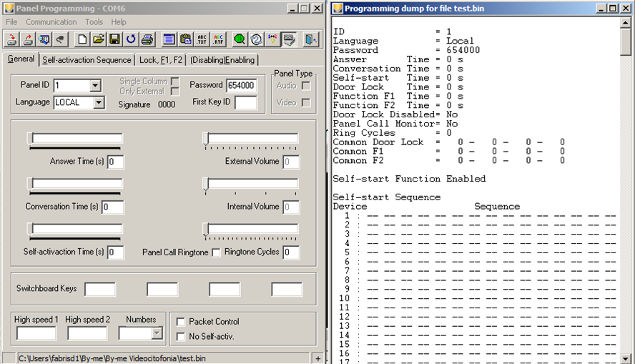This screenshot has height=364, width=635.
Task: Click the serial cable connection icon
Action: [x=60, y=39]
